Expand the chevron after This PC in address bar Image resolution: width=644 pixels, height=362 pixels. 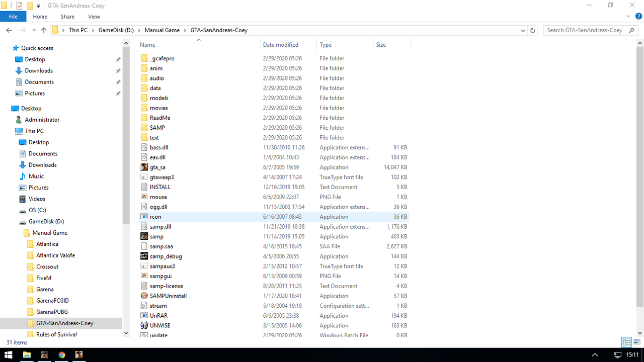(x=93, y=30)
